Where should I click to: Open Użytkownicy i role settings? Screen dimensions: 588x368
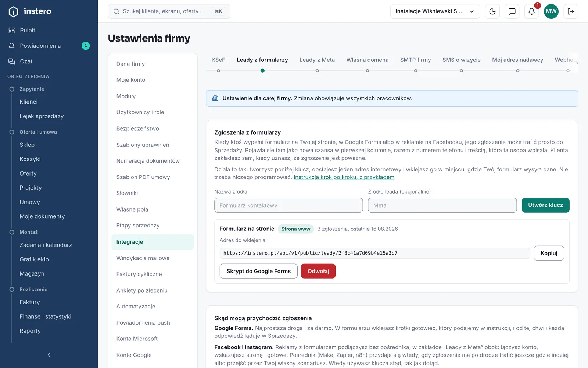tap(153, 112)
